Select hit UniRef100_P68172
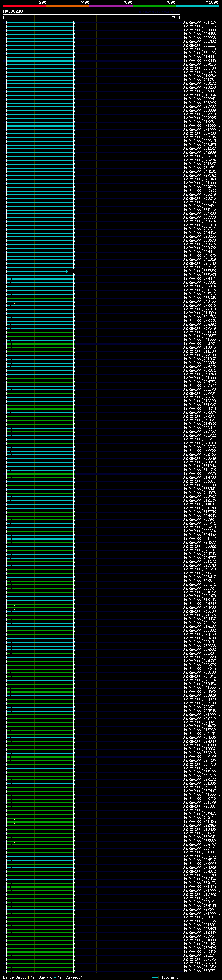 pyautogui.click(x=199, y=84)
